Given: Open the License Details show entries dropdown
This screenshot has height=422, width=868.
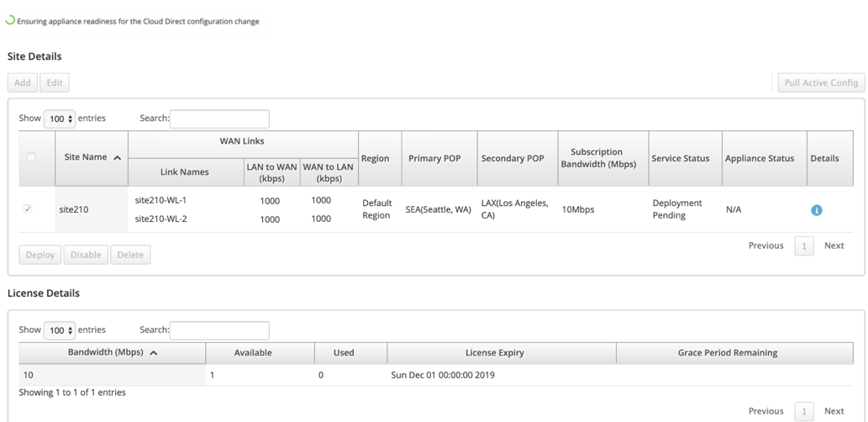Looking at the screenshot, I should click(x=59, y=330).
